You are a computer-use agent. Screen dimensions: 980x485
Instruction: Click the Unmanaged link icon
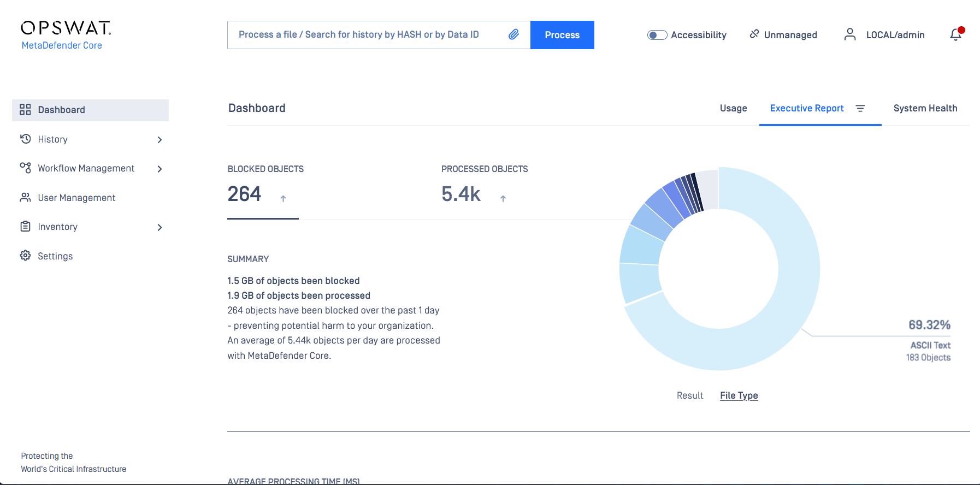coord(754,34)
